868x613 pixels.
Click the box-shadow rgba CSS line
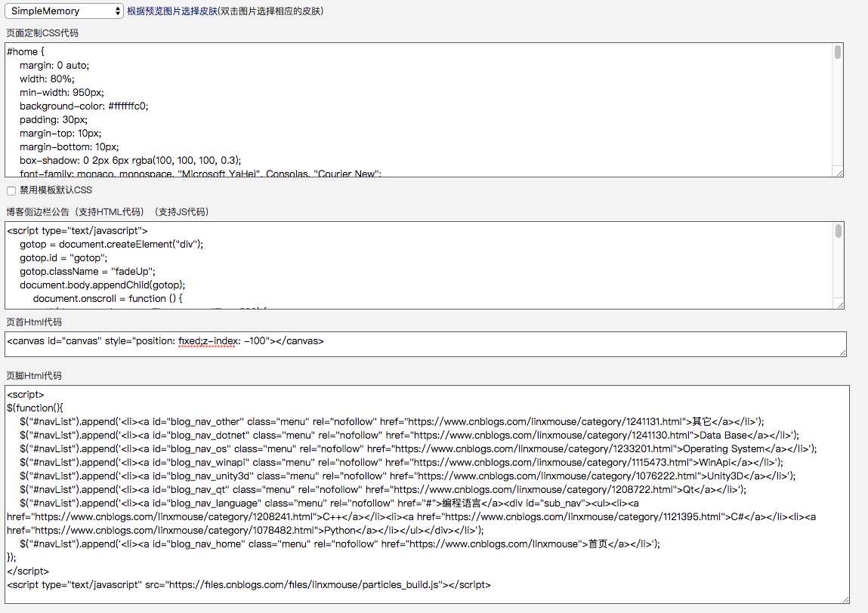[130, 160]
